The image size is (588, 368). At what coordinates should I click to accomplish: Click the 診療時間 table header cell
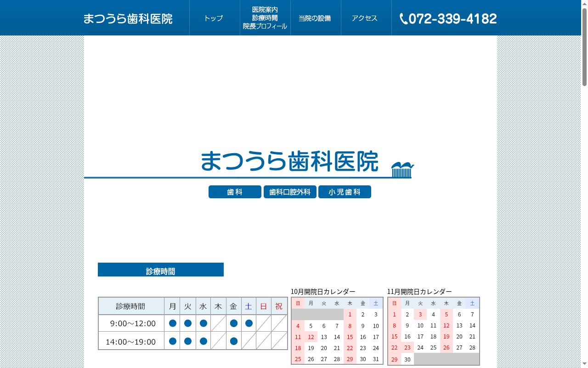click(x=131, y=306)
